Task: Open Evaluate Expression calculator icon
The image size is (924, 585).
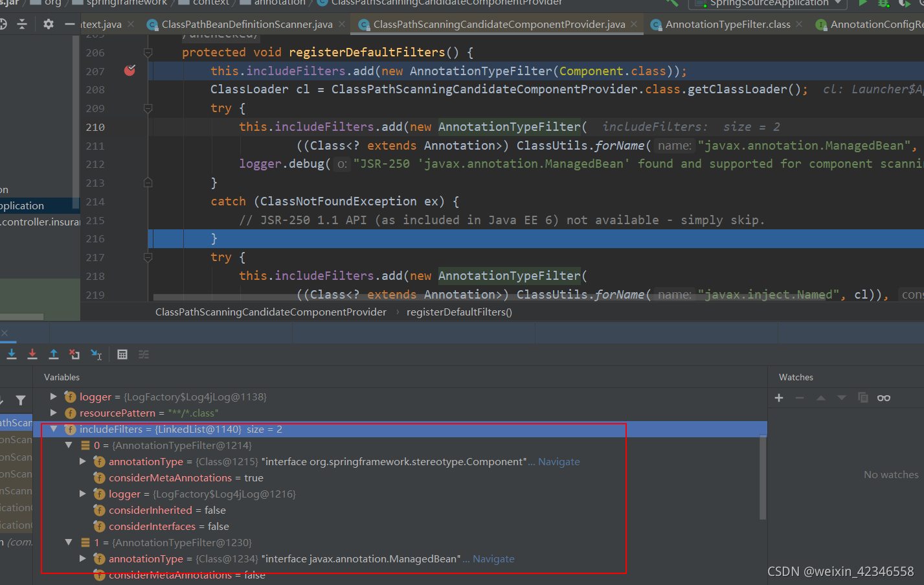Action: [122, 354]
